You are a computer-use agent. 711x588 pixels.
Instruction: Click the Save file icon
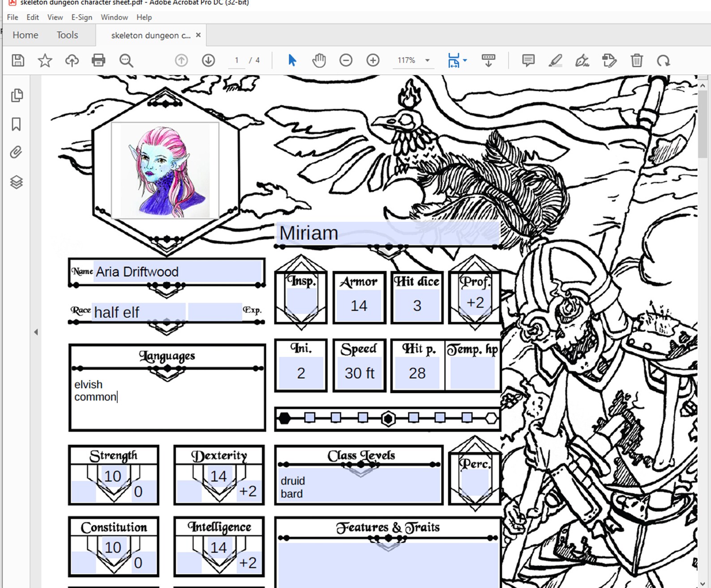tap(18, 60)
